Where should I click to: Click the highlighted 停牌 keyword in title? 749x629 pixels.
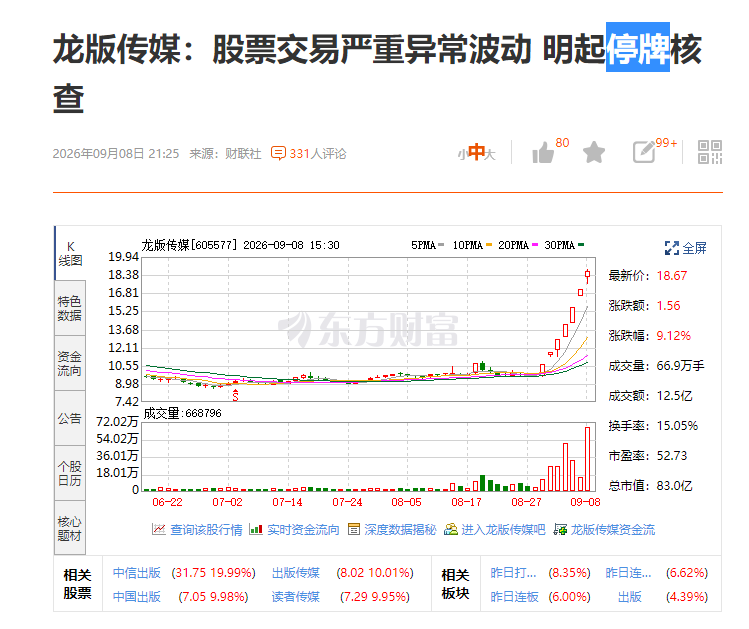tap(638, 47)
